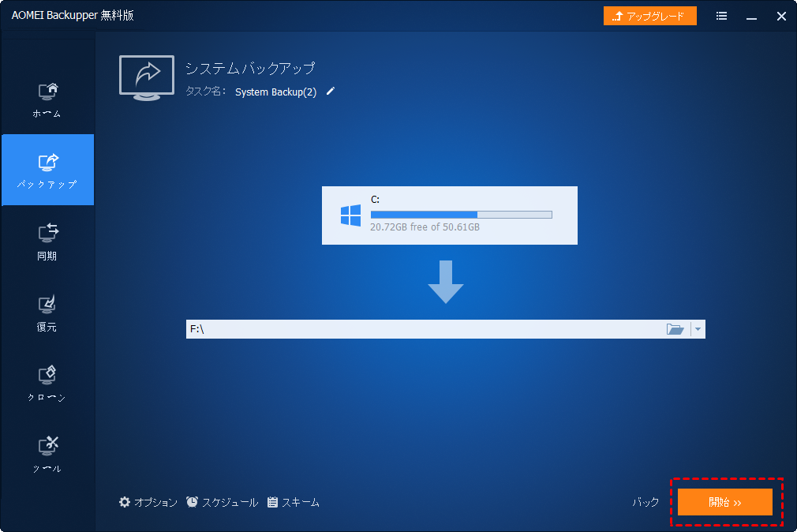Select the Backup (バックアップ) sidebar tab
The width and height of the screenshot is (797, 532).
(48, 170)
